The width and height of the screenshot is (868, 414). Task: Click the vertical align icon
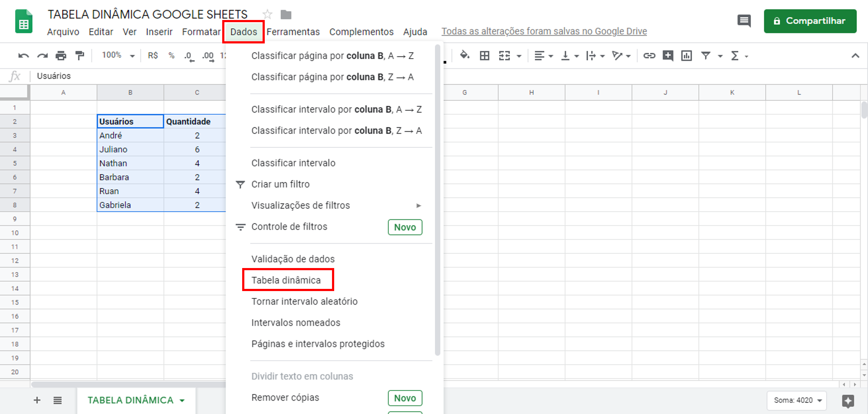565,56
